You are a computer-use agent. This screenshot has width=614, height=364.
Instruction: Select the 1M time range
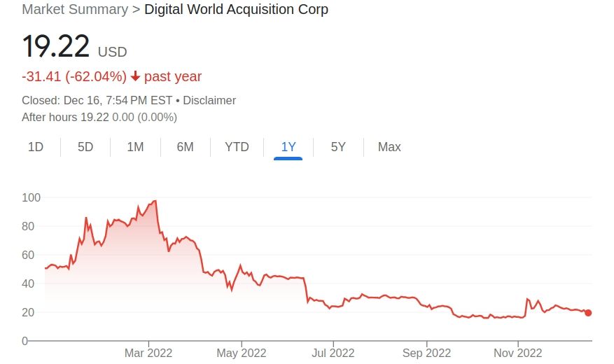click(x=136, y=147)
